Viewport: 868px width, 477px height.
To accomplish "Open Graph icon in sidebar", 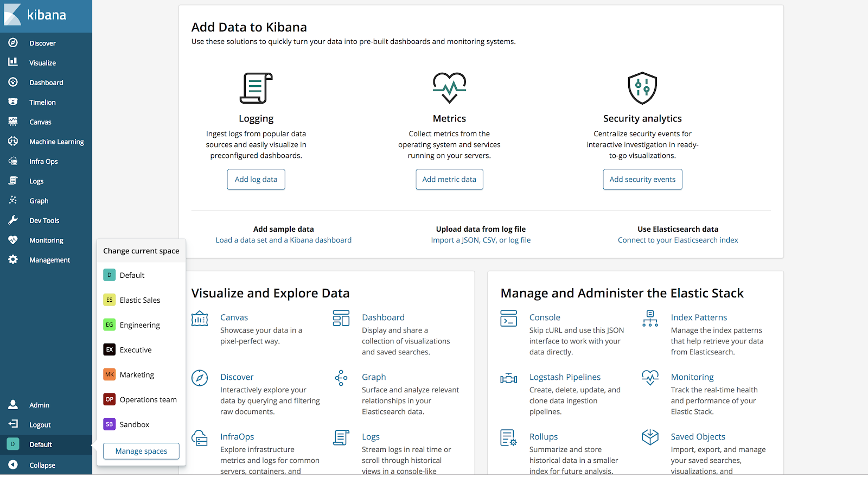I will pyautogui.click(x=13, y=200).
